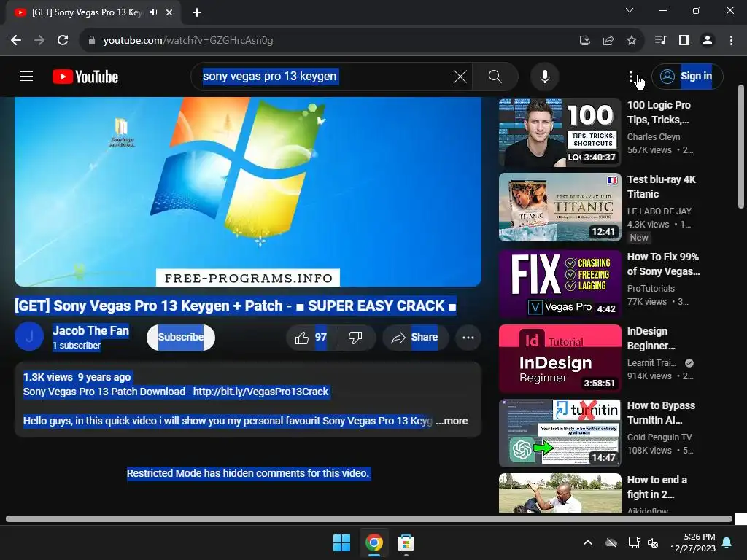Open Bypass Turnitin AI video thumbnail
This screenshot has height=560, width=747.
click(560, 433)
